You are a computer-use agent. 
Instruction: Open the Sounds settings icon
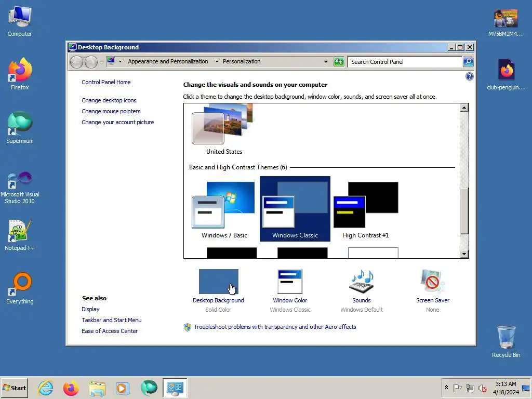(362, 281)
